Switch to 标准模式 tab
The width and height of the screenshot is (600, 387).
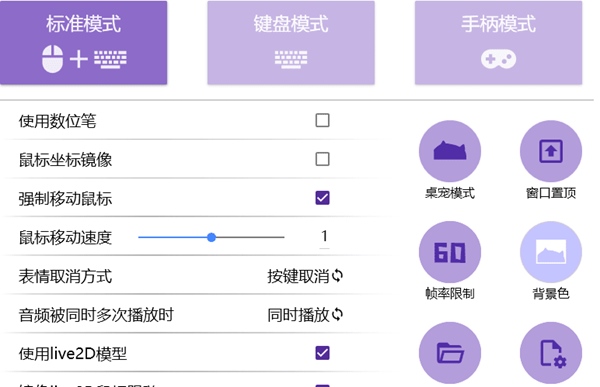[83, 42]
